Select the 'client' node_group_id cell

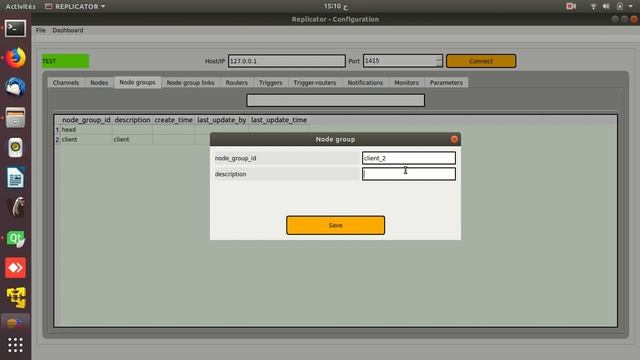(x=86, y=139)
